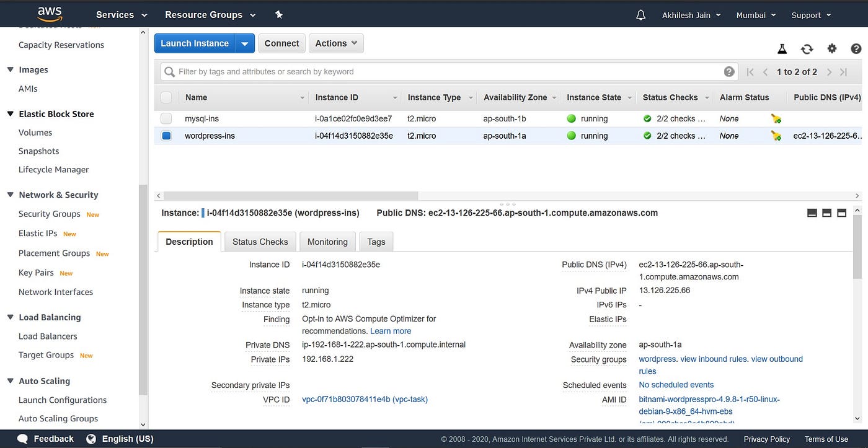Collapse the Elastic Block Store section
The height and width of the screenshot is (448, 868).
click(x=11, y=114)
